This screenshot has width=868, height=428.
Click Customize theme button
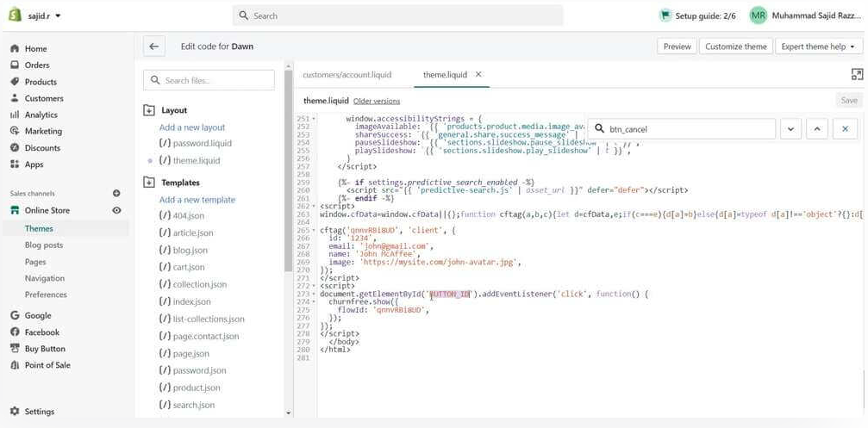coord(736,47)
